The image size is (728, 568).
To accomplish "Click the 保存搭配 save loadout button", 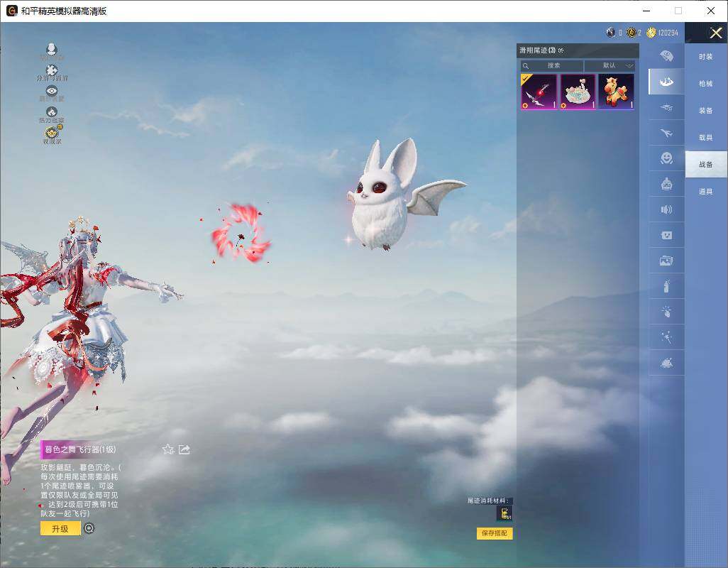I will tap(495, 533).
